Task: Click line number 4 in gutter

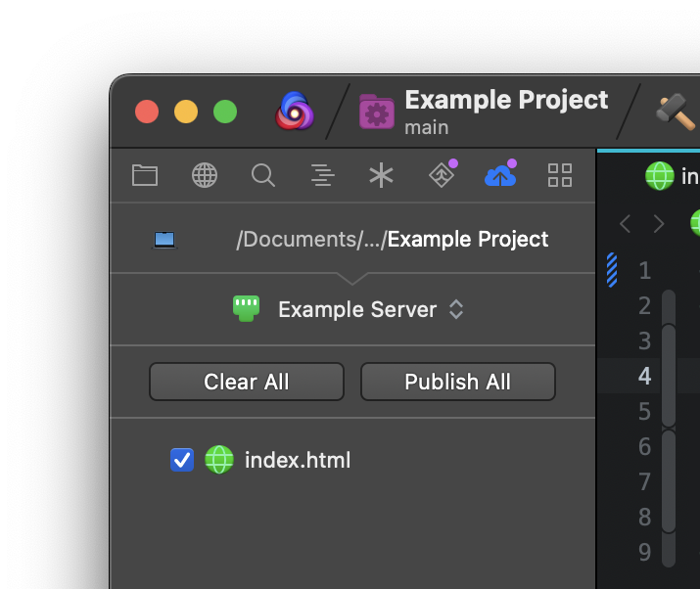Action: pyautogui.click(x=644, y=376)
